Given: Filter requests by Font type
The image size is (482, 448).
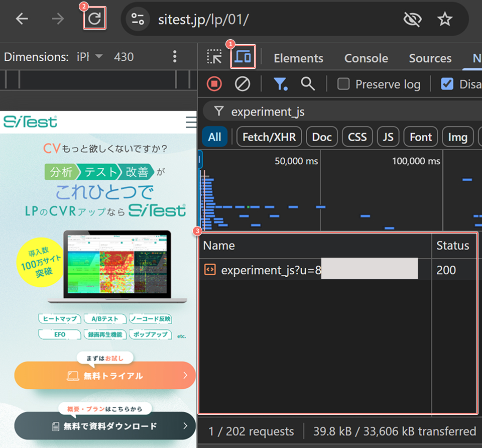Looking at the screenshot, I should (421, 137).
